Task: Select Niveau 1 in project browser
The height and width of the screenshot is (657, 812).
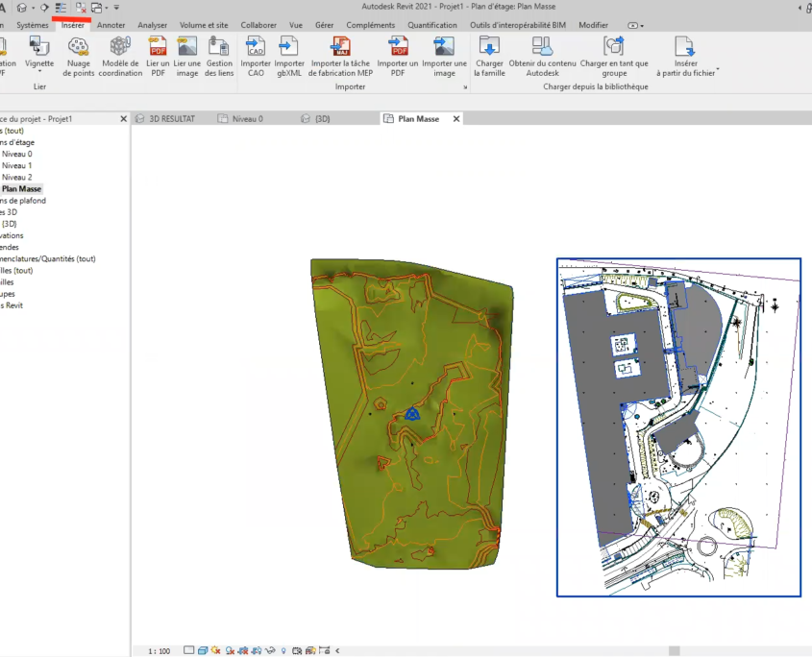Action: tap(16, 165)
